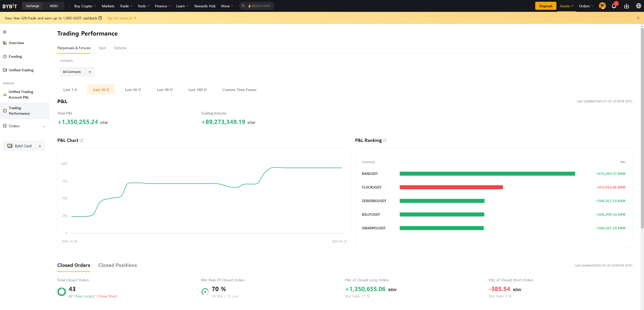
Task: Open P&L Ranking share icon
Action: (x=385, y=140)
